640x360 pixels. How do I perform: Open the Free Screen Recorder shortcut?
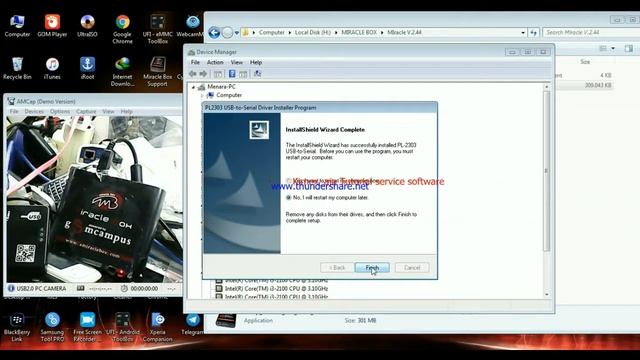[87, 327]
